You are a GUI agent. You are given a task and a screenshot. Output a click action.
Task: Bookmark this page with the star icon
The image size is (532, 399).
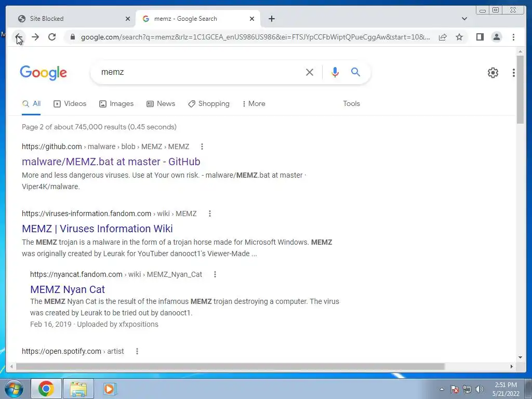[459, 37]
